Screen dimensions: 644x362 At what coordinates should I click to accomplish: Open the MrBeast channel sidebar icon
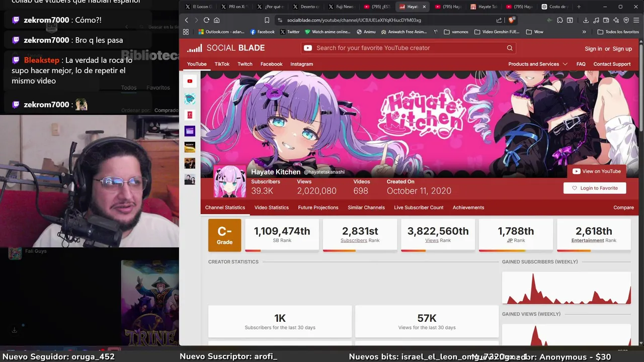[190, 99]
